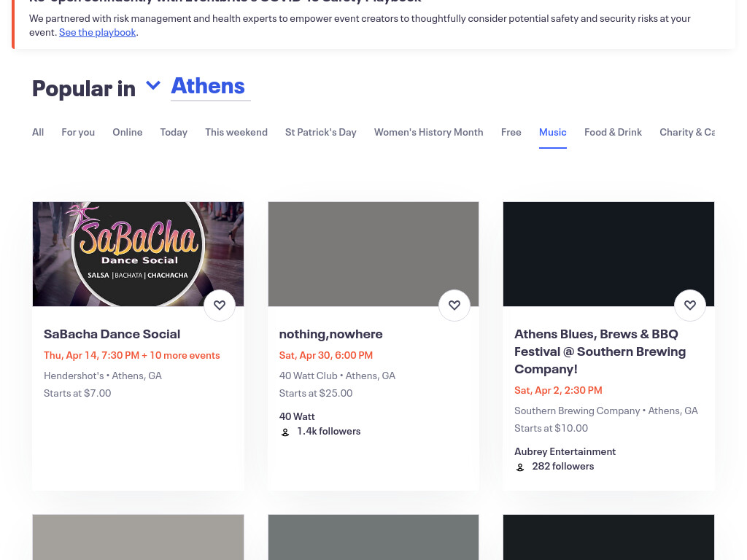Select the Women's History Month tab
The height and width of the screenshot is (560, 747).
pos(429,132)
